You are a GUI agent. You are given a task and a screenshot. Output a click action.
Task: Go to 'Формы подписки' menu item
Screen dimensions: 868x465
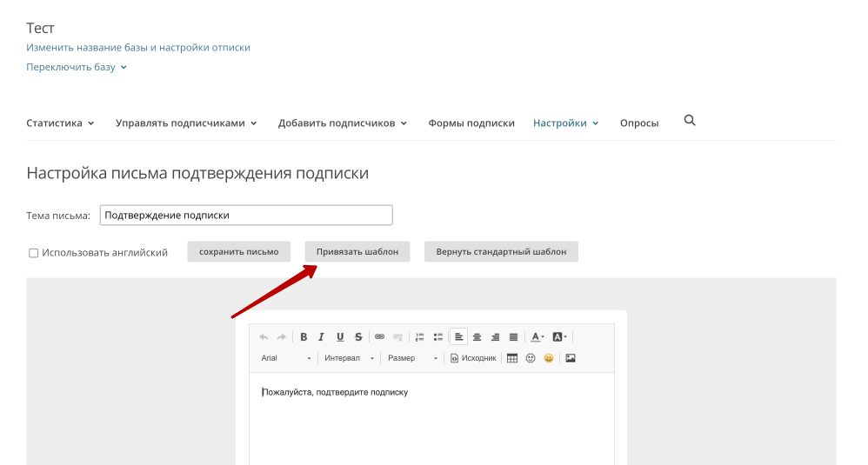[x=471, y=123]
